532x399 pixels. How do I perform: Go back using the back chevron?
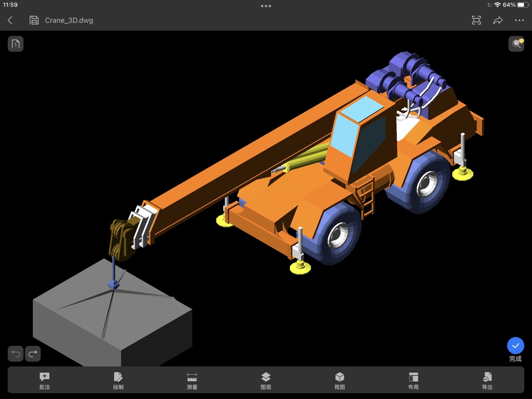(x=10, y=20)
